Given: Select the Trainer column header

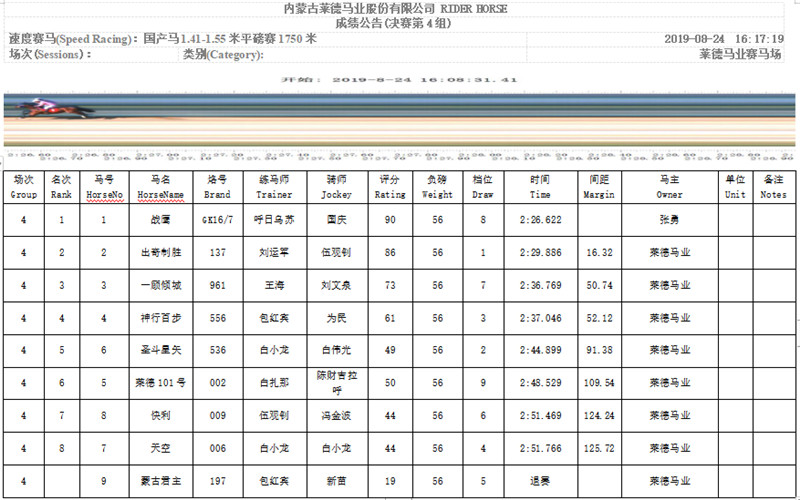Looking at the screenshot, I should coord(274,187).
